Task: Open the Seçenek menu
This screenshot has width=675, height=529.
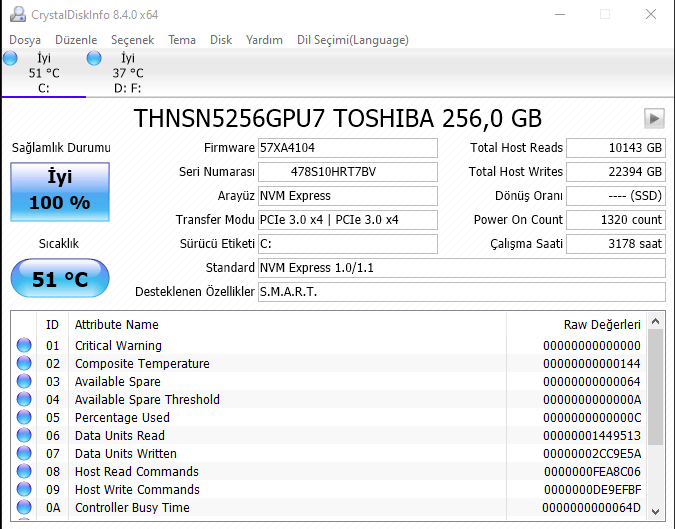Action: [x=133, y=40]
